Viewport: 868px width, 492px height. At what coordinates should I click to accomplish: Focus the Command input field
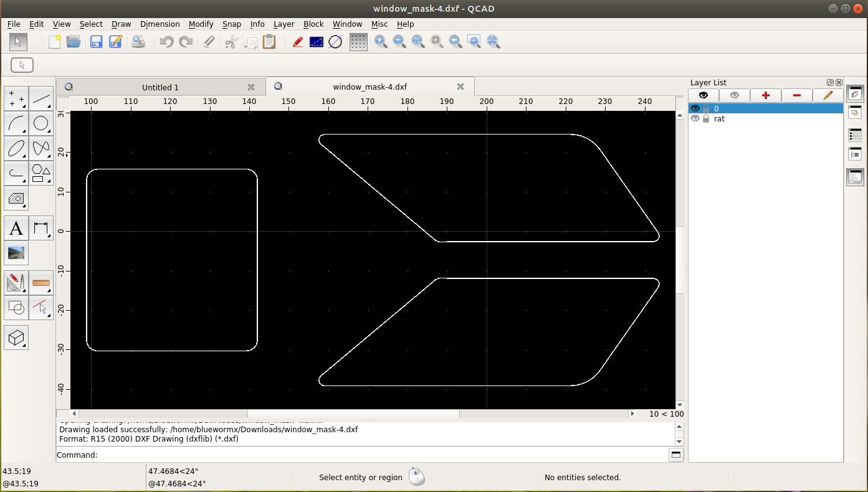[x=383, y=455]
